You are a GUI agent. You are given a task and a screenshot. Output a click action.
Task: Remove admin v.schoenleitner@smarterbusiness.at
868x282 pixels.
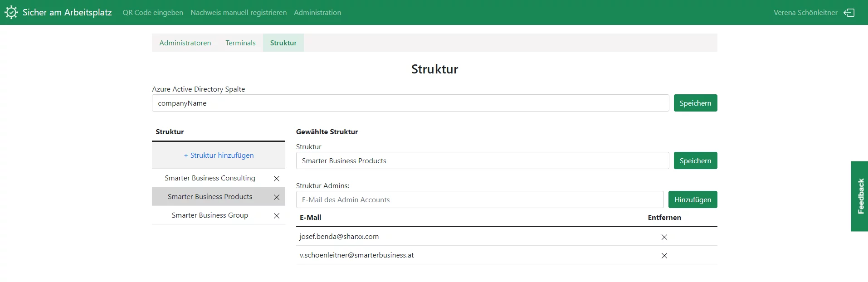(664, 256)
